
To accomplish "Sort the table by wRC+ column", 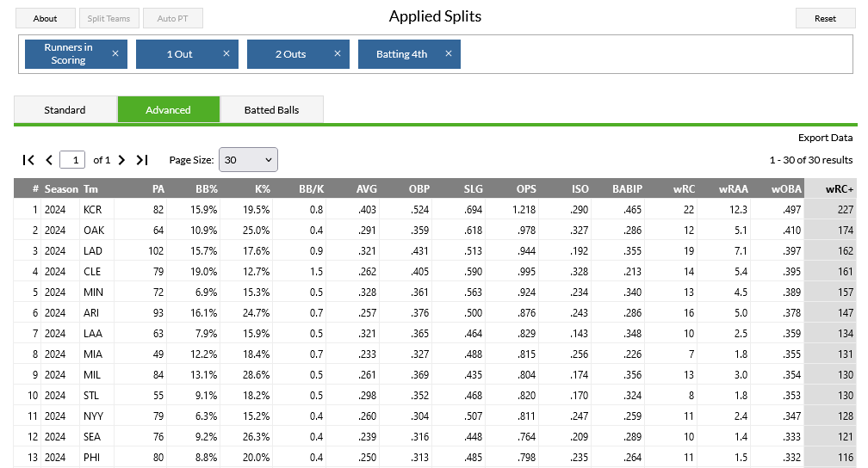I will click(838, 189).
